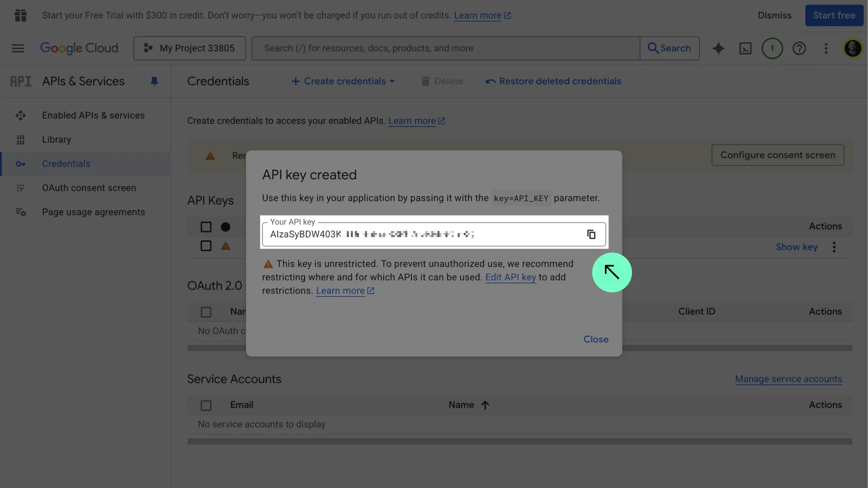Focus the resources search field

446,48
